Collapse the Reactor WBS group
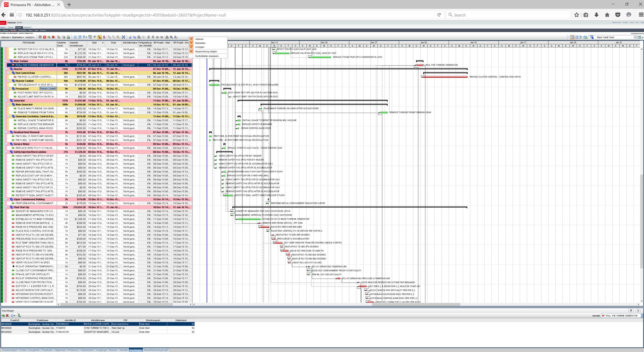The width and height of the screenshot is (644, 352). click(x=6, y=69)
